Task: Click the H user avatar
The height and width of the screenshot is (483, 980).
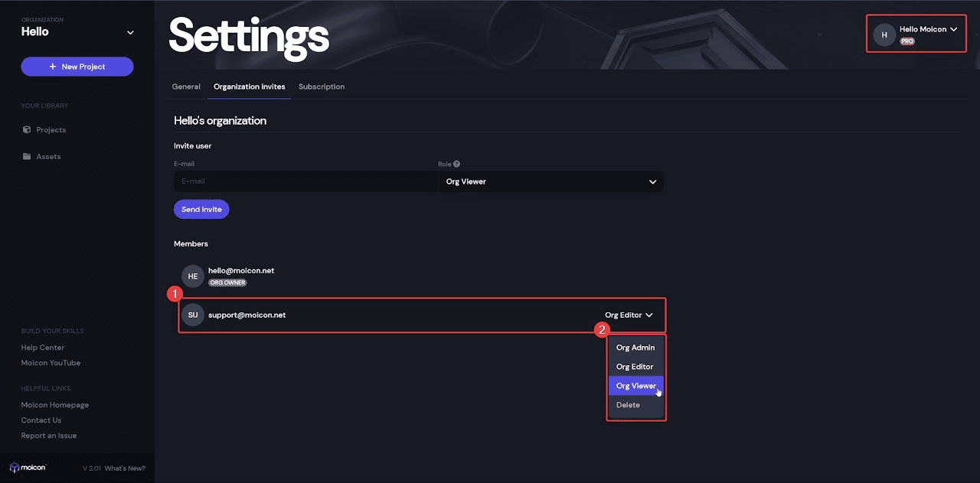Action: point(884,34)
